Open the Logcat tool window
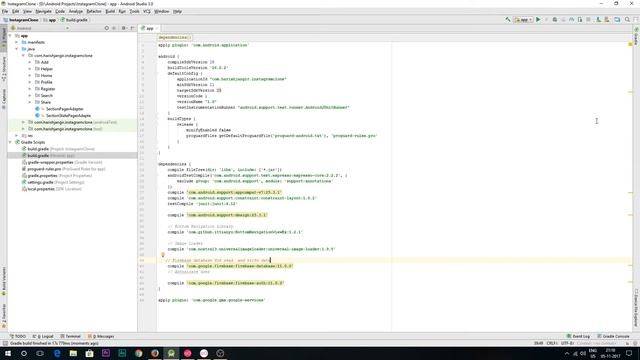Image resolution: width=640 pixels, height=360 pixels. click(x=43, y=336)
